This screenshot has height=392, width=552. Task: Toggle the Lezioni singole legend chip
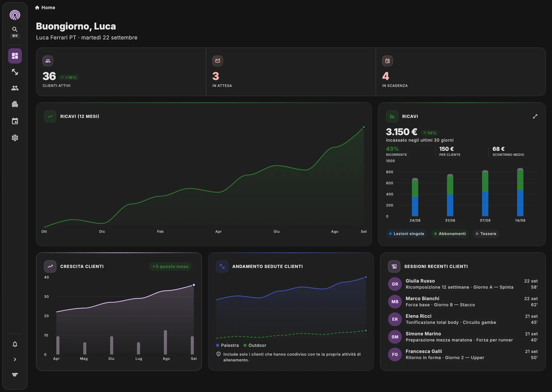click(407, 234)
